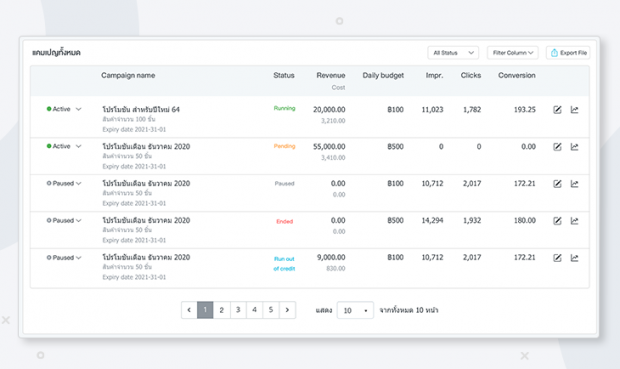The image size is (620, 369).
Task: Click the Pending status label
Action: coord(285,146)
